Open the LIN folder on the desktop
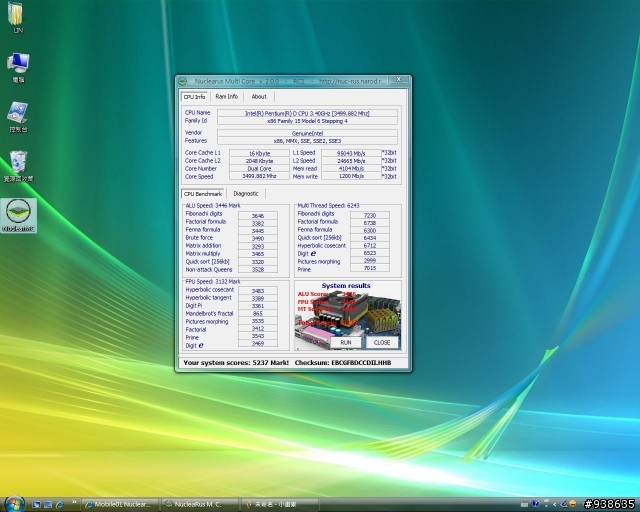Image resolution: width=640 pixels, height=512 pixels. (17, 18)
